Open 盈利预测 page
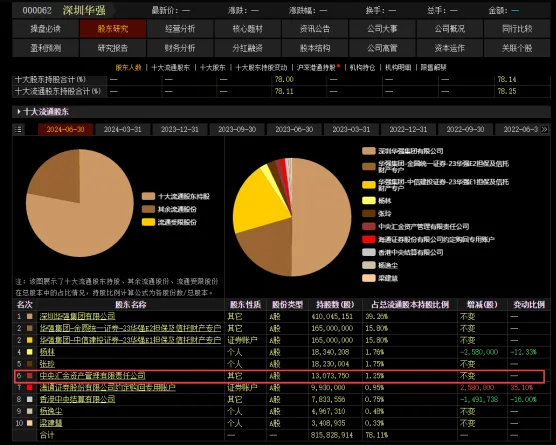556x445 pixels. [x=45, y=48]
